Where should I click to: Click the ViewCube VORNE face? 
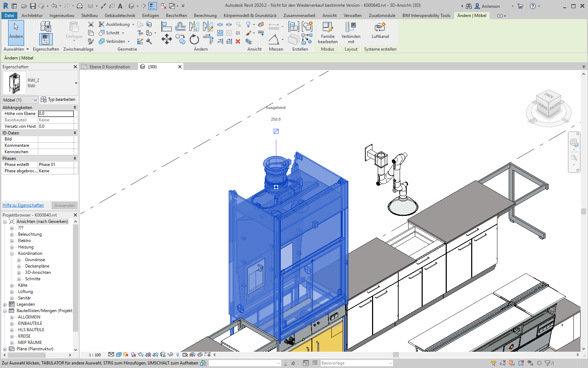pos(543,106)
